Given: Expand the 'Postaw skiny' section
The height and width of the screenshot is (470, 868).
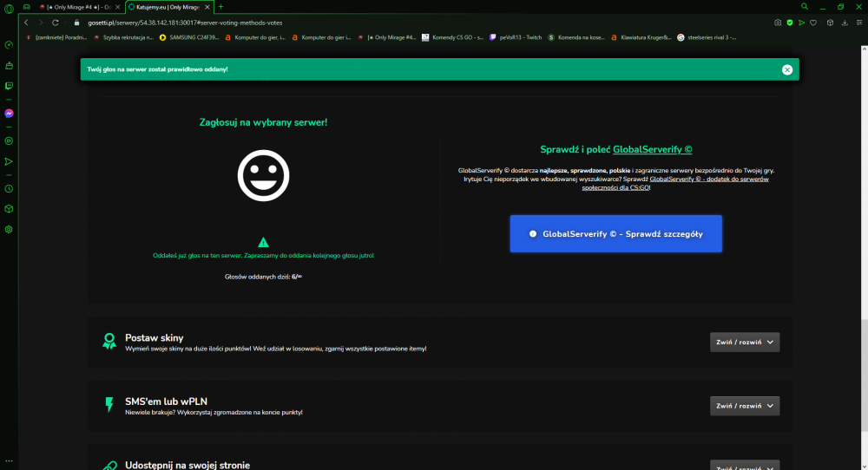Looking at the screenshot, I should click(745, 343).
